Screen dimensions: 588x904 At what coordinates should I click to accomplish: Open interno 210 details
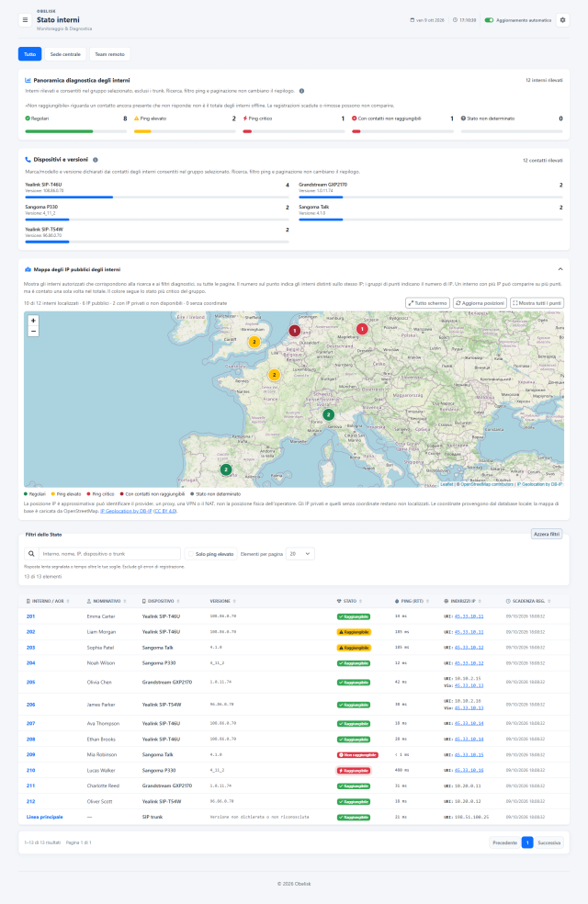30,770
